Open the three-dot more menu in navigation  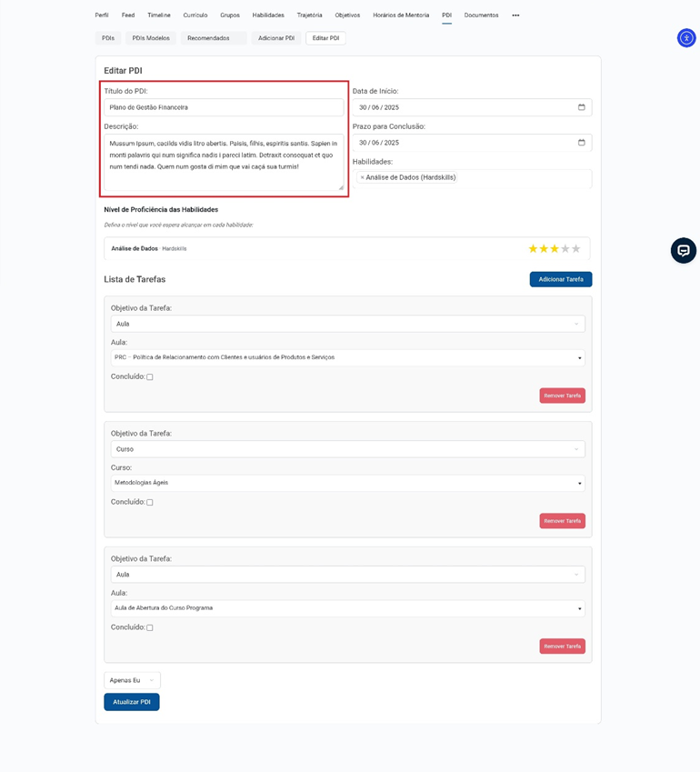515,15
